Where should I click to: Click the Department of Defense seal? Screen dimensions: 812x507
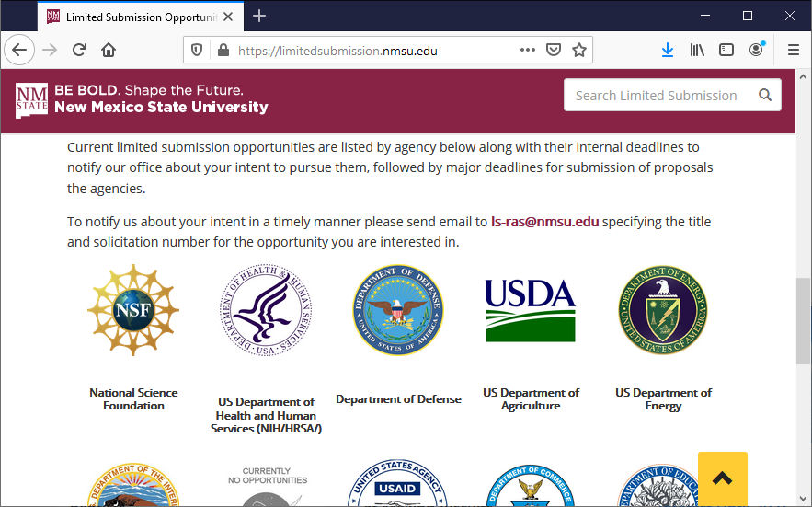398,310
